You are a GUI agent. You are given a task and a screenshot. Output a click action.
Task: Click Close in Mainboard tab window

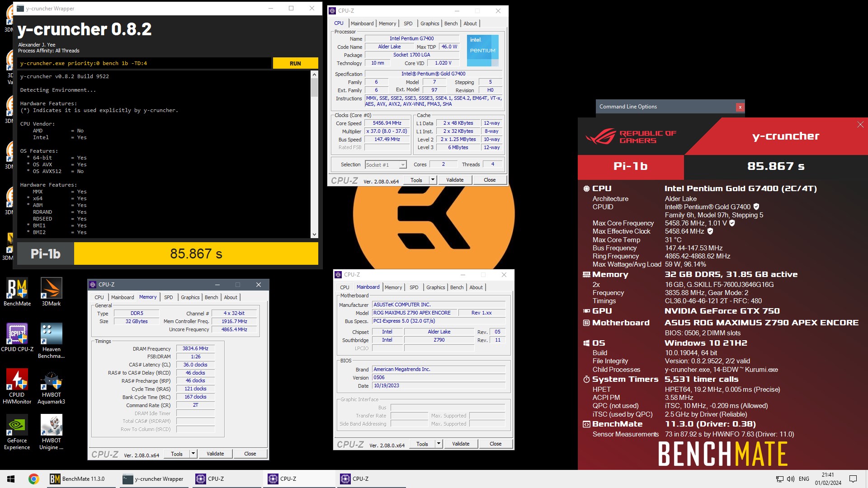click(x=495, y=444)
